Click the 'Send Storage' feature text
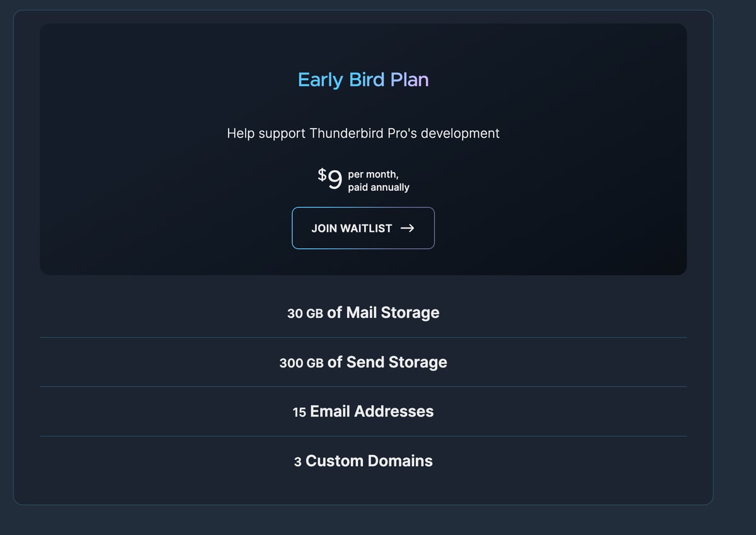The image size is (756, 535). pos(396,362)
